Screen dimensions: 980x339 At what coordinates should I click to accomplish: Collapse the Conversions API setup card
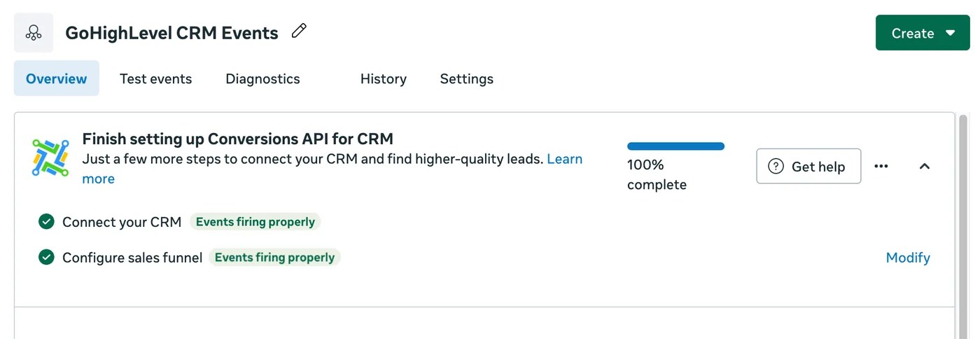(x=925, y=166)
